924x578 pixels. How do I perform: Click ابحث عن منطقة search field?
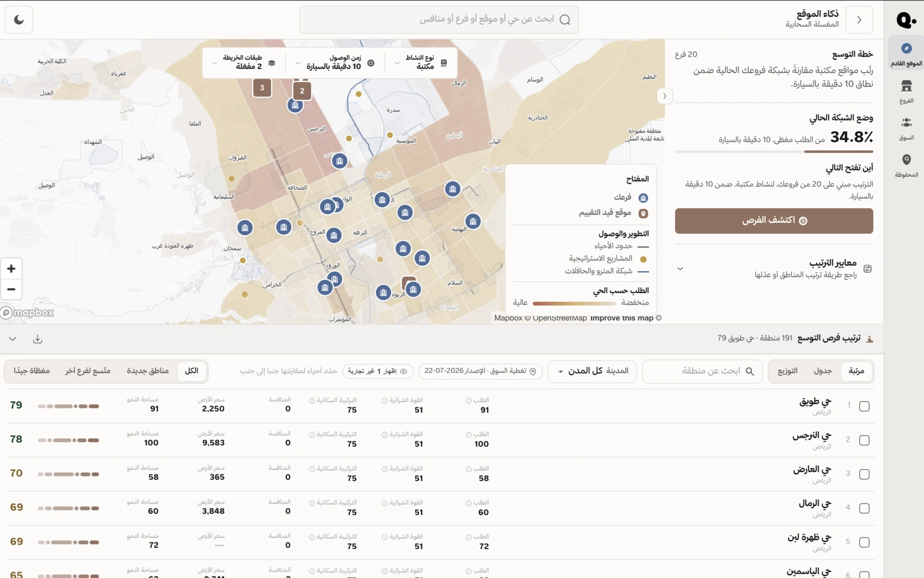702,371
